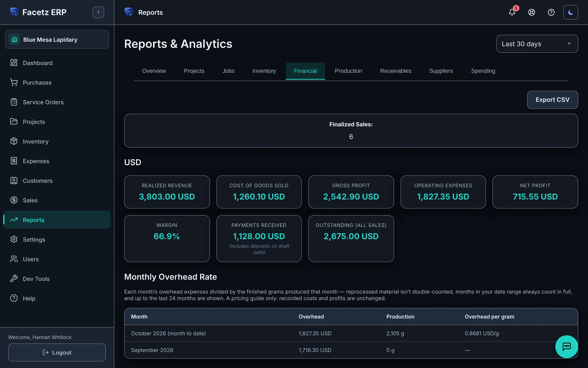Open the Last 30 days date range dropdown
Screen dimensions: 588x368
coord(537,44)
